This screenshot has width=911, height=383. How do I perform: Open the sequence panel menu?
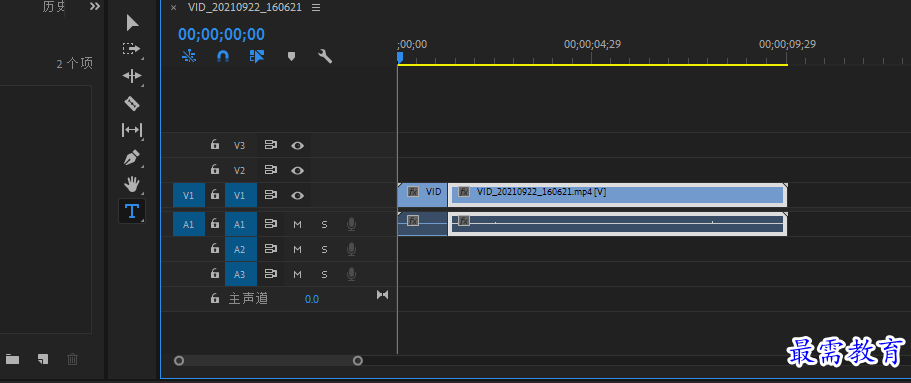[315, 8]
